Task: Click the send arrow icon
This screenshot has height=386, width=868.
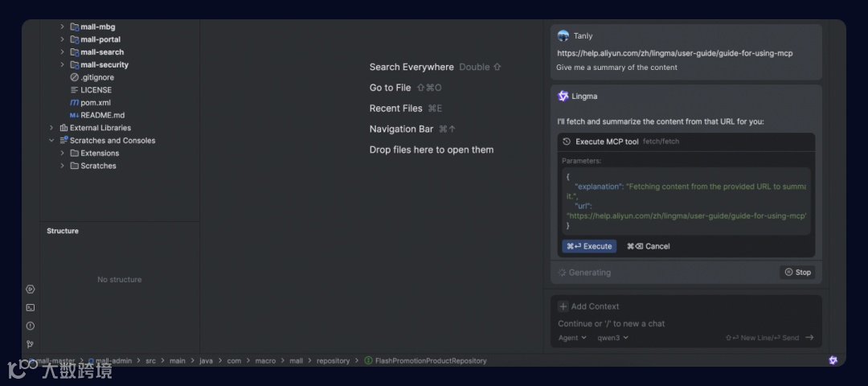Action: coord(809,337)
